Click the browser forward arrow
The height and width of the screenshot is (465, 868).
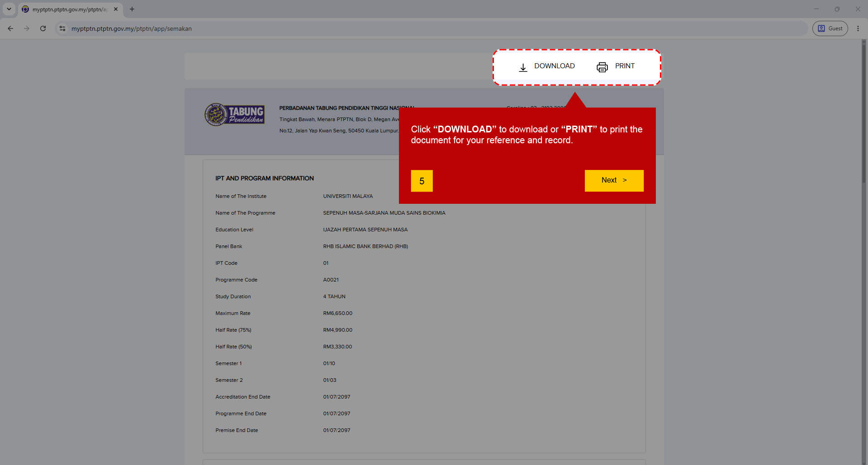pos(27,28)
